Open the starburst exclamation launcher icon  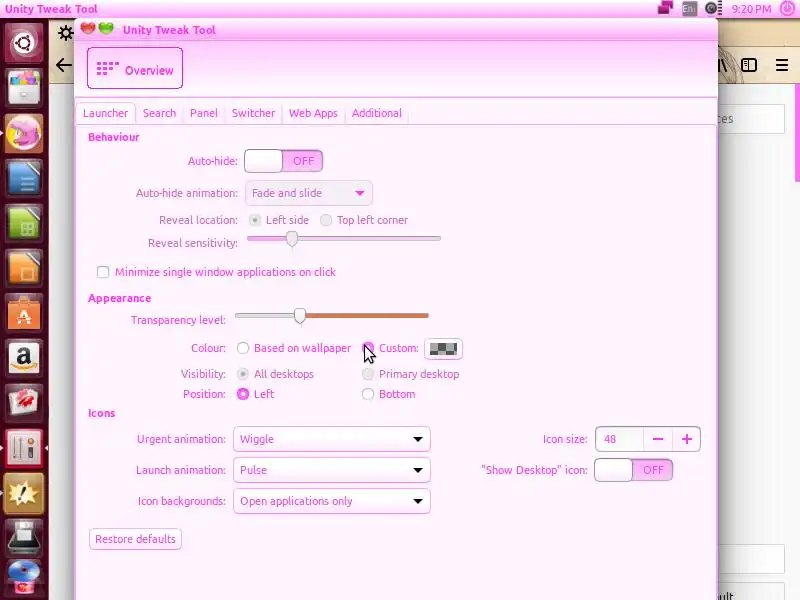click(23, 493)
